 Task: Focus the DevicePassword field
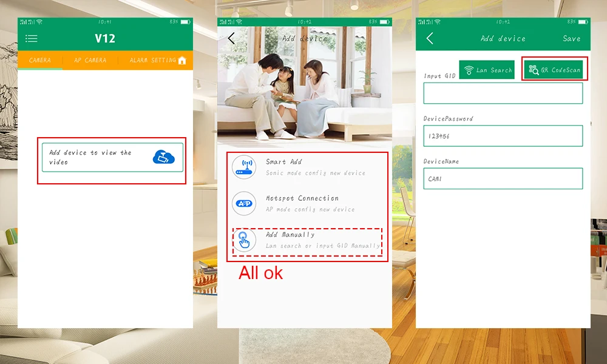click(x=503, y=136)
